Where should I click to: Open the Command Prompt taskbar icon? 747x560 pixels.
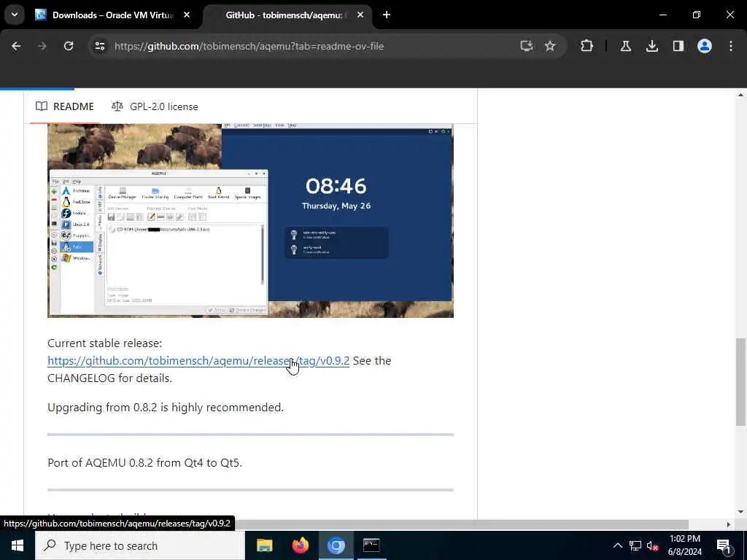coord(371,545)
